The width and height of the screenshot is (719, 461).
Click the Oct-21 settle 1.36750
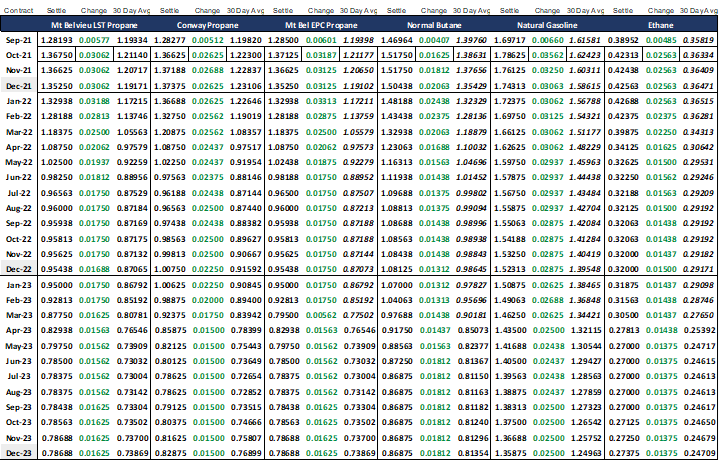coord(57,56)
